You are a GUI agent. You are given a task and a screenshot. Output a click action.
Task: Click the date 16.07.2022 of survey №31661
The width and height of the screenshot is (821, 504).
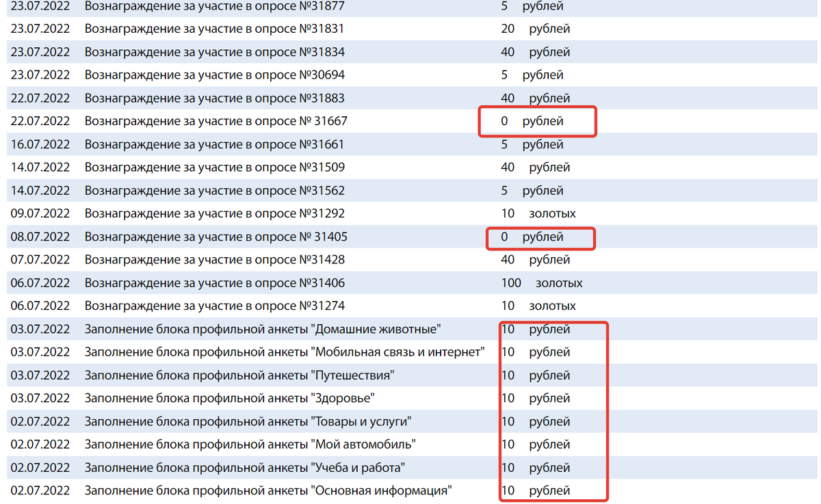click(x=40, y=144)
